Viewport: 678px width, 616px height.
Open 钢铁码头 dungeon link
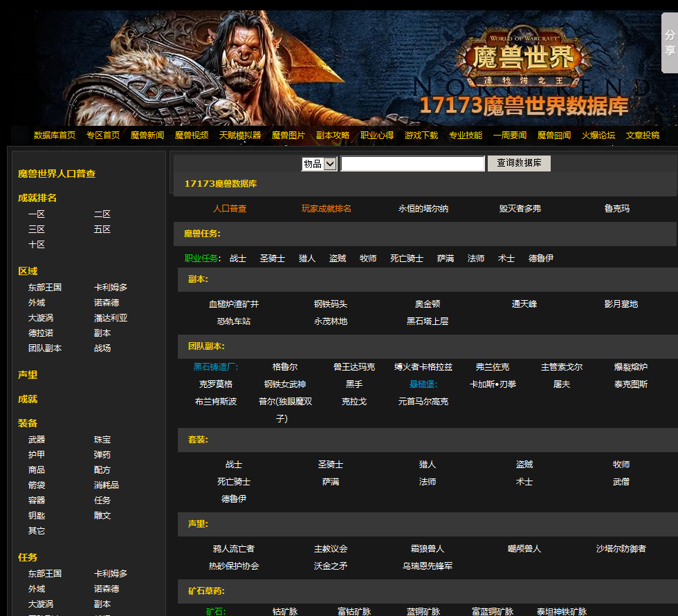(331, 304)
